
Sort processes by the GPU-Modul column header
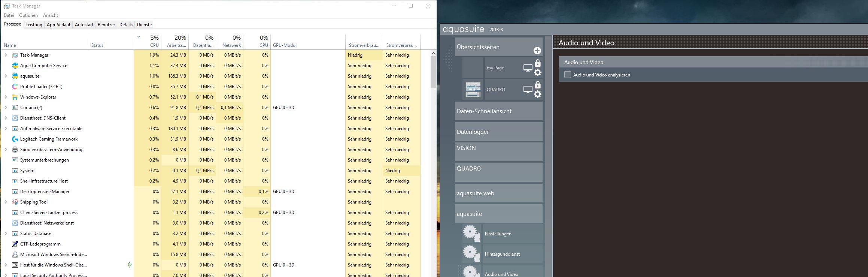click(x=308, y=42)
